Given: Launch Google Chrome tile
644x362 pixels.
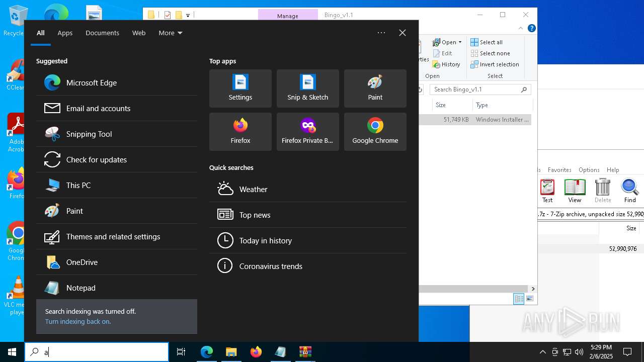Looking at the screenshot, I should [x=375, y=132].
